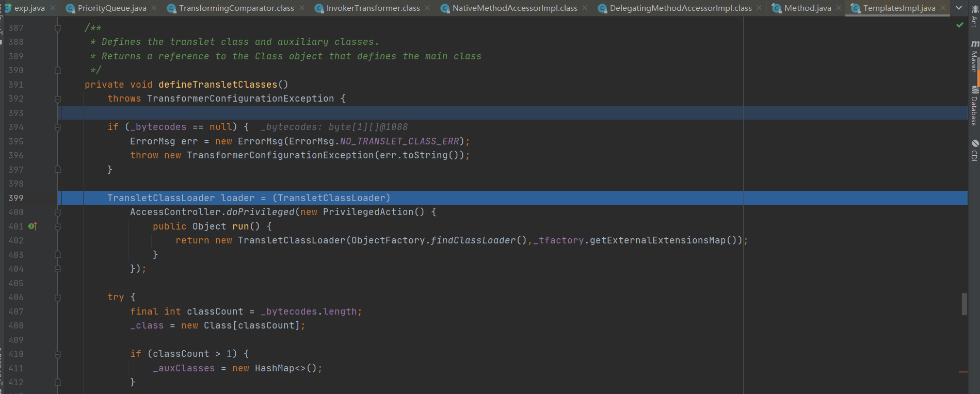
Task: Switch to the exp.java tab
Action: (29, 8)
